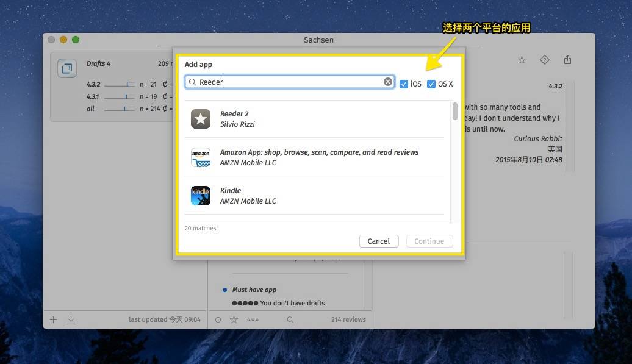This screenshot has height=364, width=632.
Task: Click the download arrow icon in the sidebar footer
Action: (x=71, y=319)
